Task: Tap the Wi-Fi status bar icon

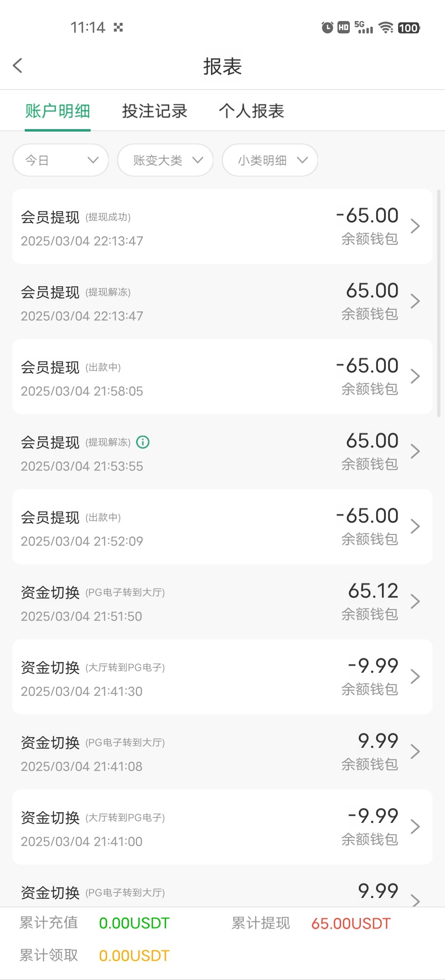Action: 386,28
